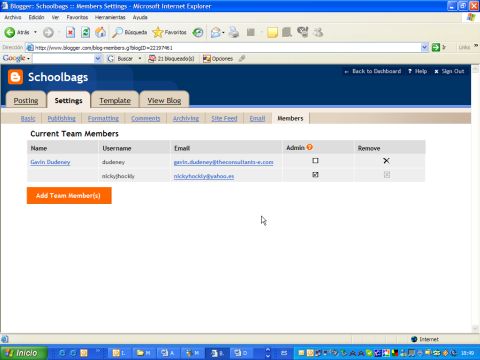Open the Formatting settings sub-tab
This screenshot has height=360, width=480.
click(103, 118)
